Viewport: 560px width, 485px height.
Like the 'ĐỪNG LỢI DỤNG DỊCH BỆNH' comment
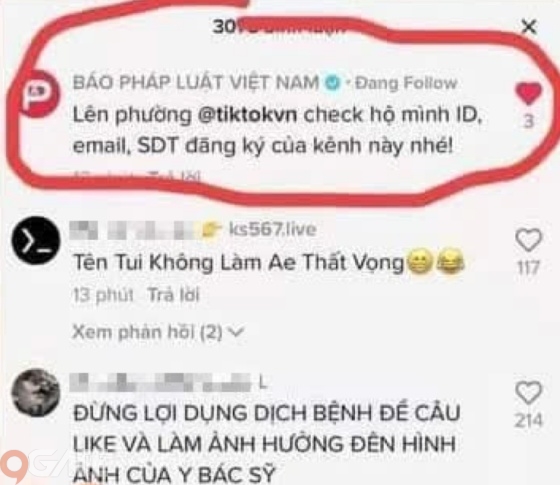529,392
